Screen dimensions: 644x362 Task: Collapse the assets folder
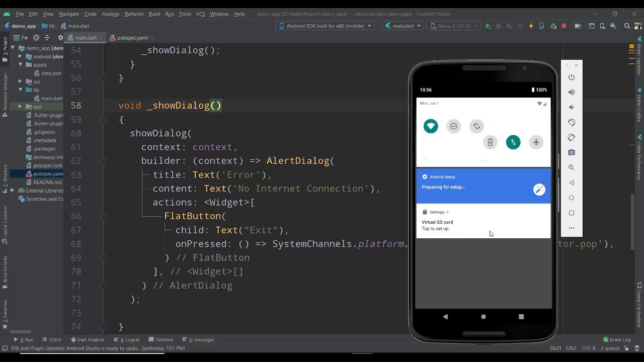coord(20,65)
